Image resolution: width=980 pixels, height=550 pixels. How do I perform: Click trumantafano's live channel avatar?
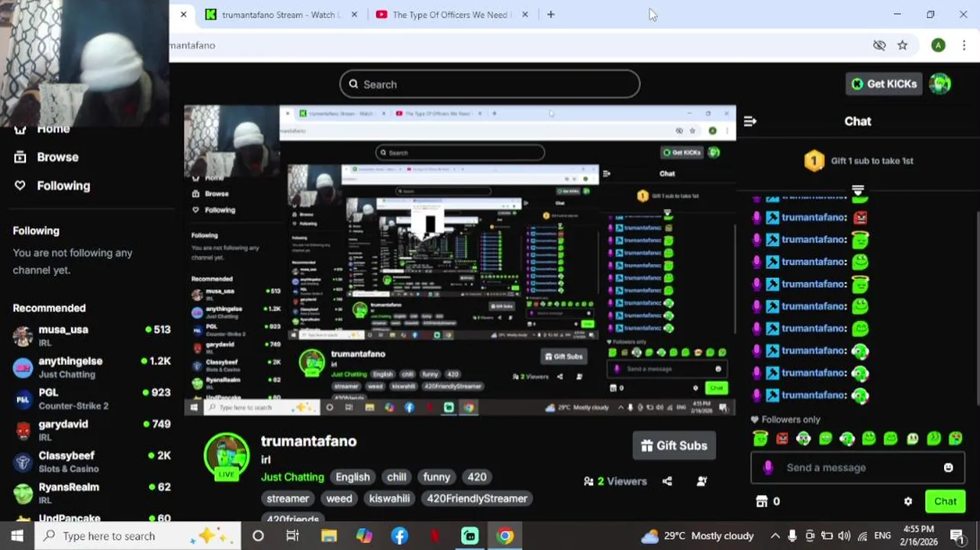click(x=227, y=457)
